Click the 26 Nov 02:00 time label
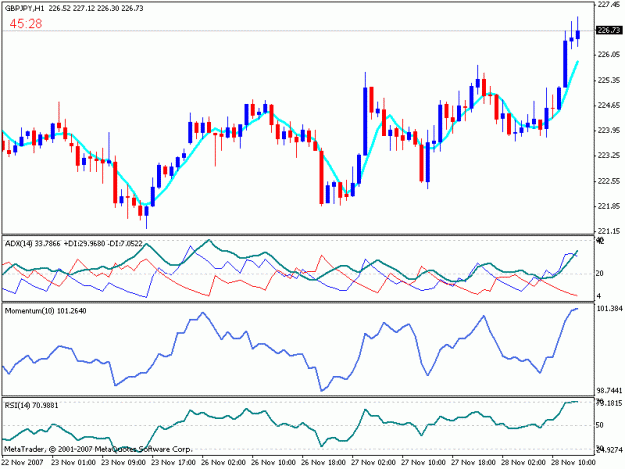Viewport: 625px width, 469px height. click(224, 463)
